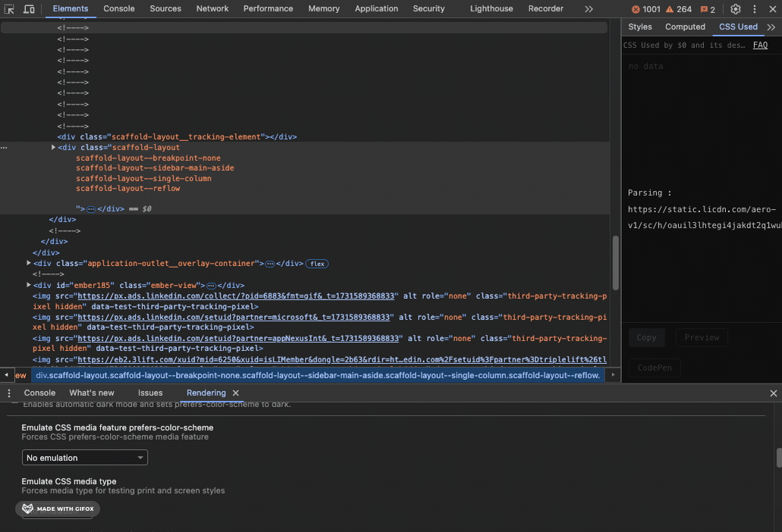Toggle the device toolbar icon
The width and height of the screenshot is (782, 532).
pos(29,9)
